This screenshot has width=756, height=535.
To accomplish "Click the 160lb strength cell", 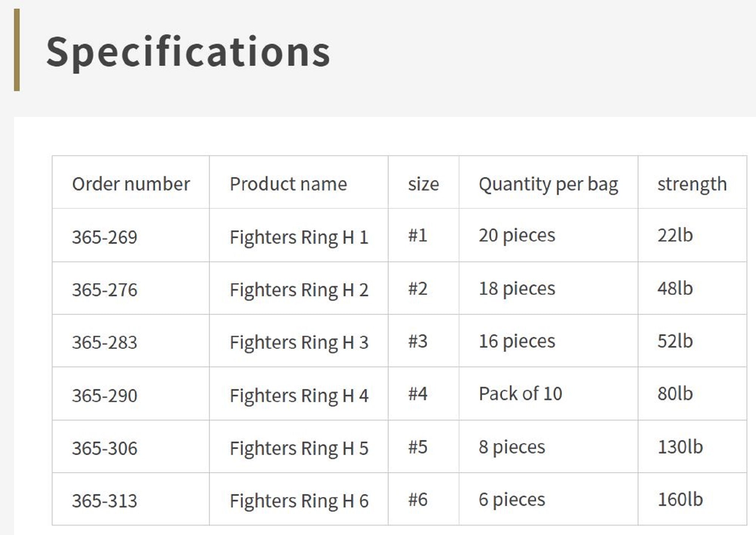I will tap(680, 499).
